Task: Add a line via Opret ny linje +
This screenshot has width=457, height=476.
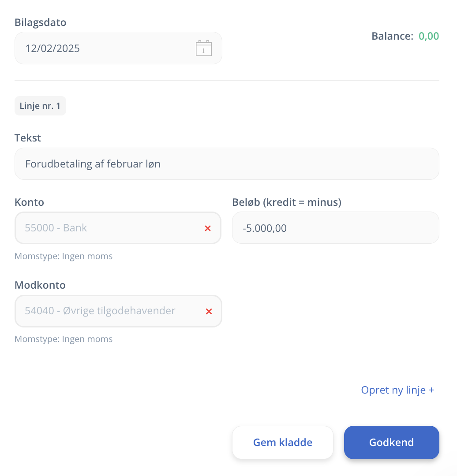Action: click(397, 390)
